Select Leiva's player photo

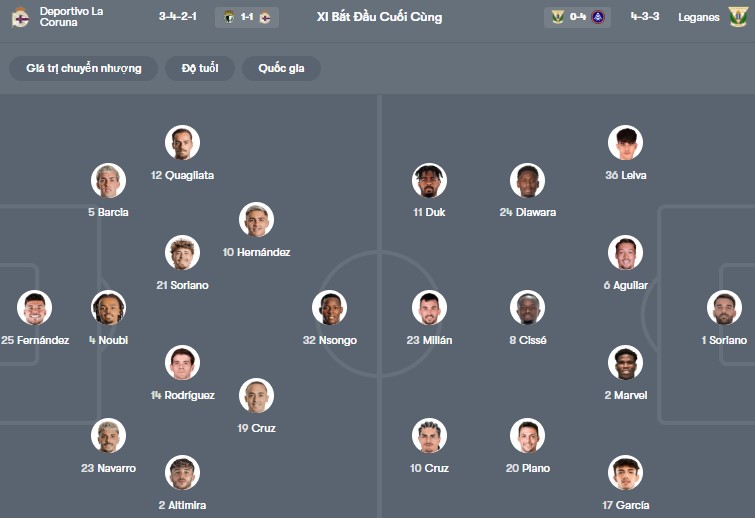tap(625, 143)
